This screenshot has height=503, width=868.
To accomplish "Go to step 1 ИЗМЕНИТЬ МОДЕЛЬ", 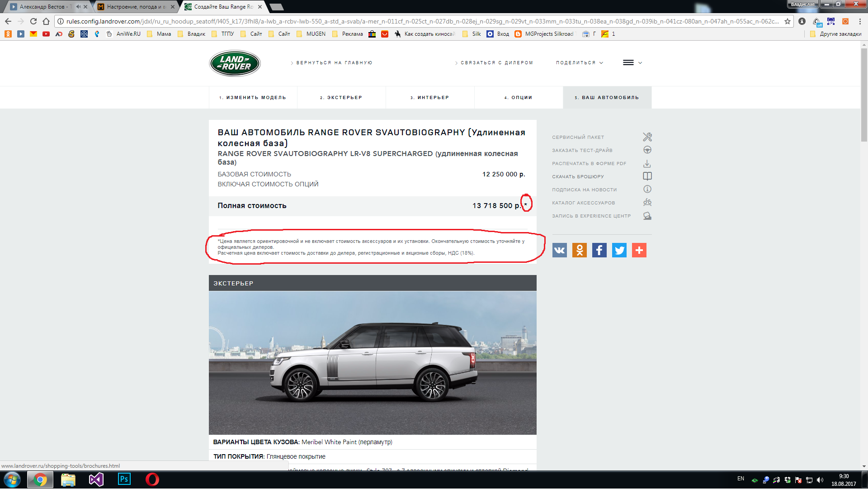I will (x=253, y=97).
